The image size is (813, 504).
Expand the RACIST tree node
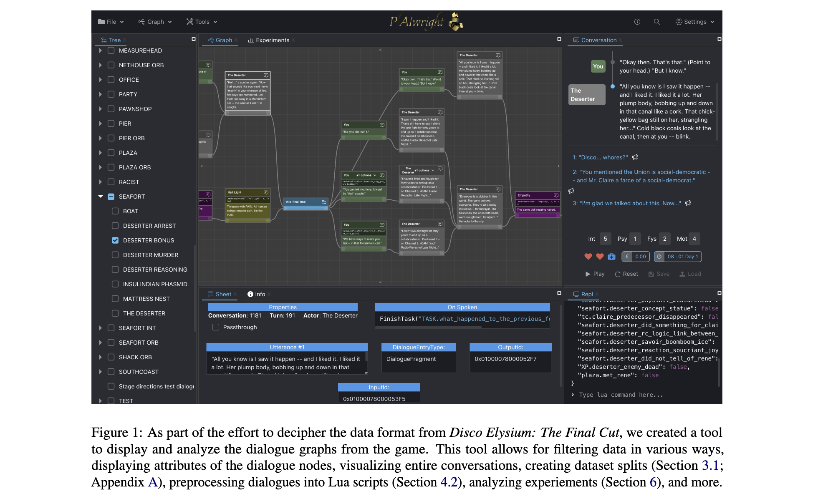pyautogui.click(x=101, y=182)
